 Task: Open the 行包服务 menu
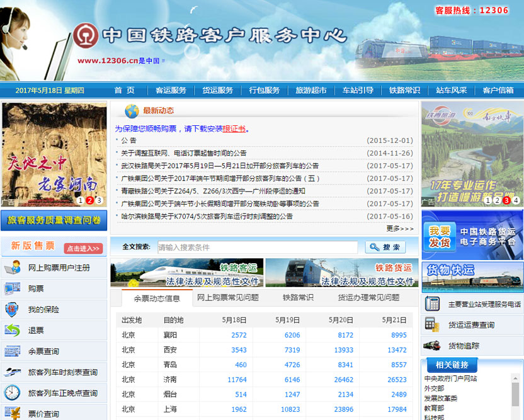[265, 90]
